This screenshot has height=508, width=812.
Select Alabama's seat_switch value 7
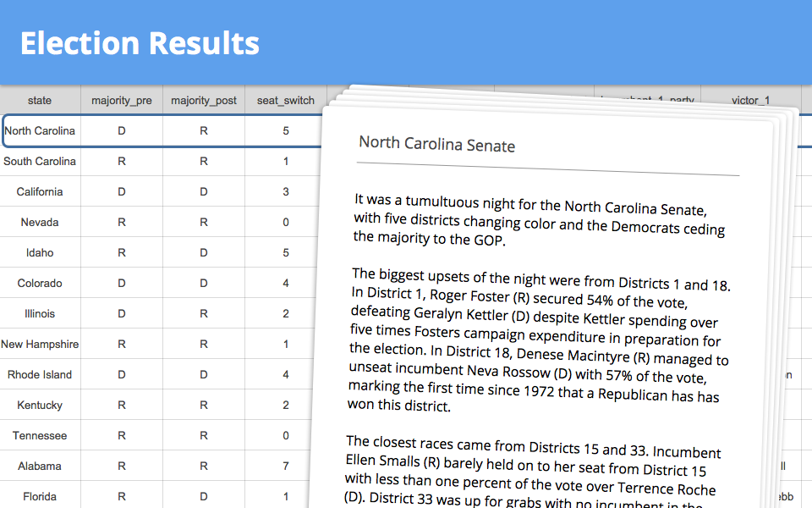pyautogui.click(x=285, y=466)
